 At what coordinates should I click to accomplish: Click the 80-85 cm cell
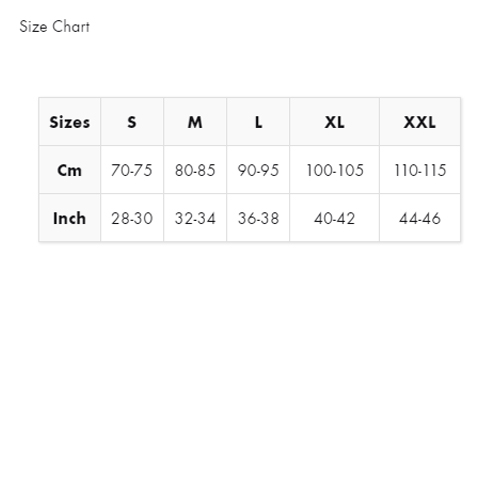click(x=195, y=170)
